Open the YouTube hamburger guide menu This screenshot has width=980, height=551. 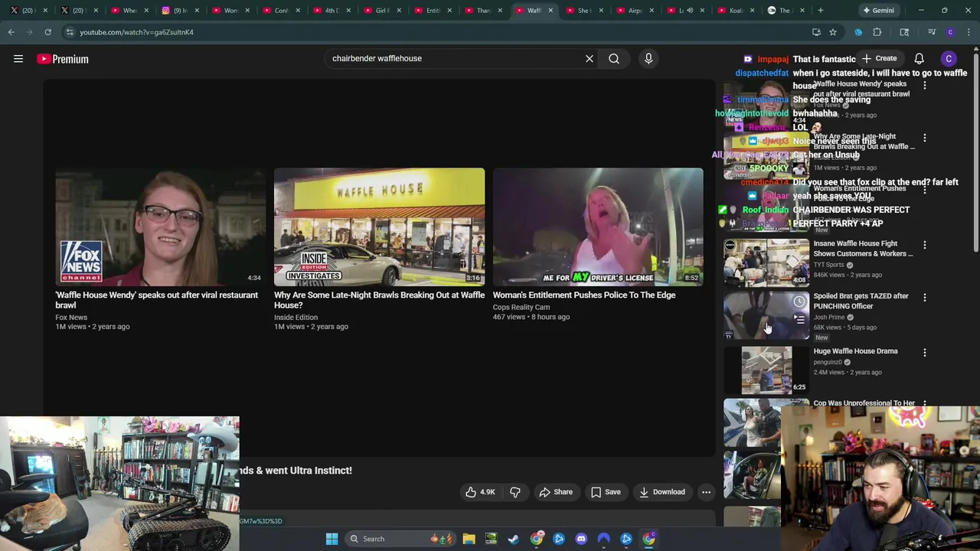point(18,59)
